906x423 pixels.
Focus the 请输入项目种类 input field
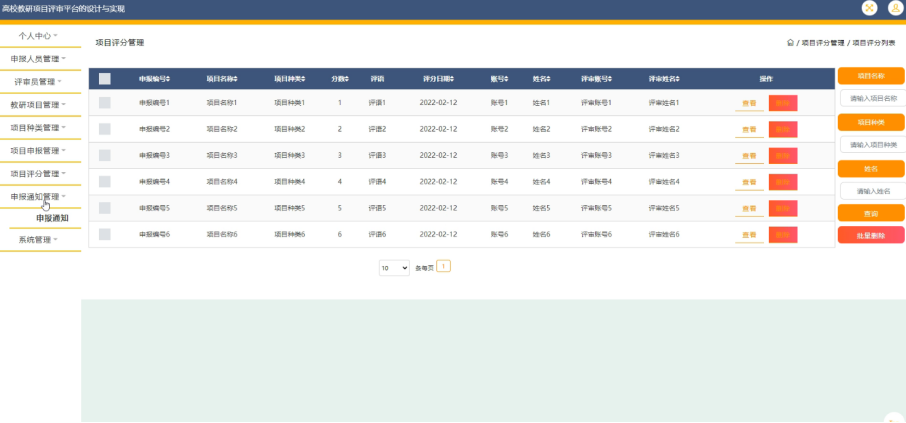click(872, 144)
